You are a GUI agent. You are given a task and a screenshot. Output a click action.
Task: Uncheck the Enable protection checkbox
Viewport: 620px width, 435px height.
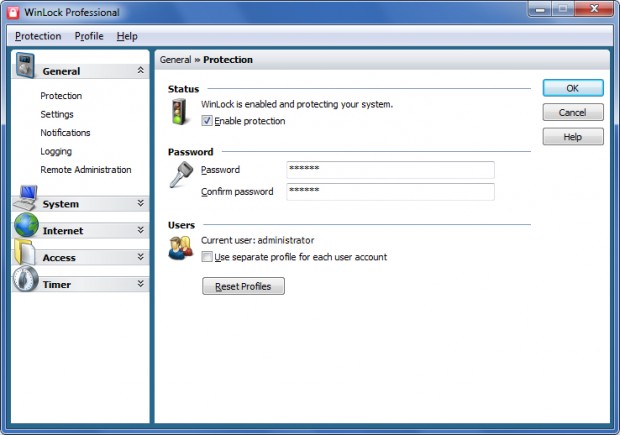(207, 121)
